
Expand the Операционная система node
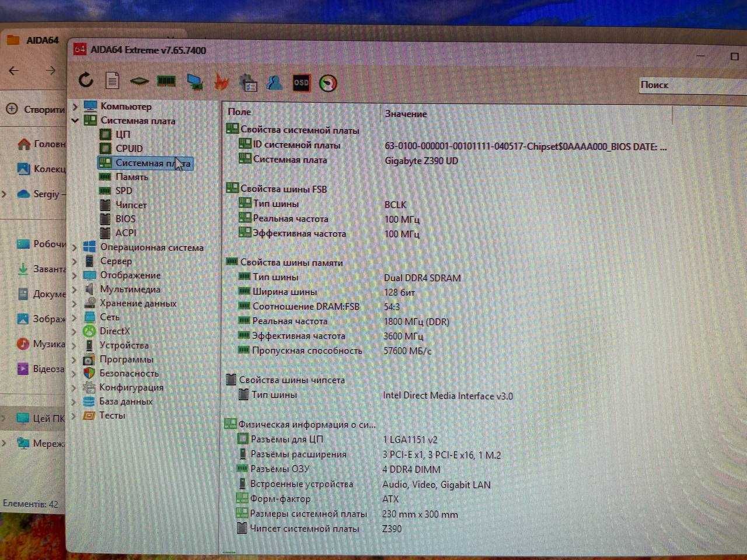click(x=74, y=247)
